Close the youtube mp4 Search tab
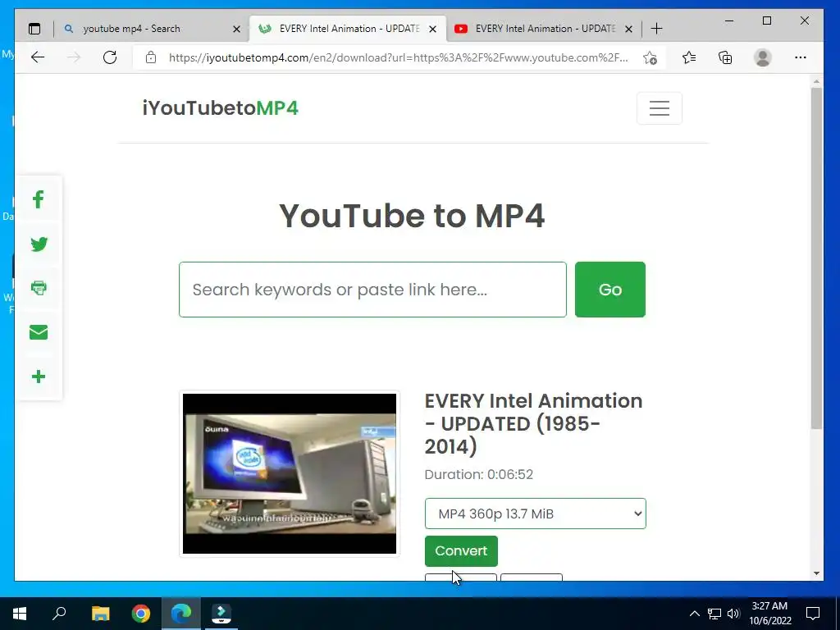 [x=236, y=29]
